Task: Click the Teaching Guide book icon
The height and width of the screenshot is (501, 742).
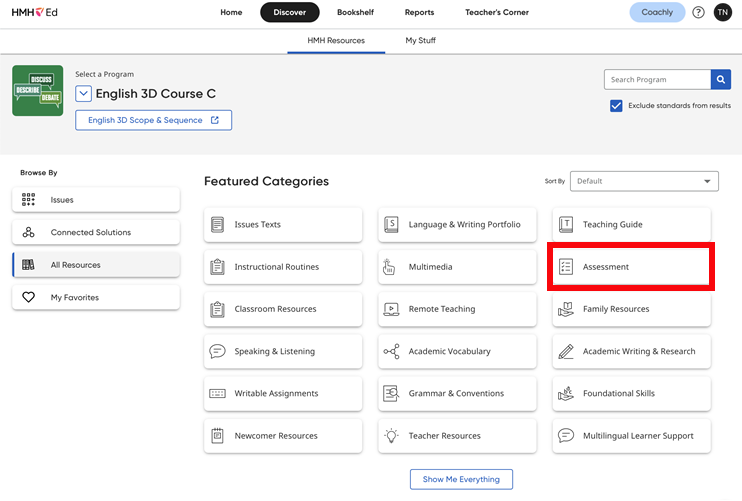Action: click(565, 224)
